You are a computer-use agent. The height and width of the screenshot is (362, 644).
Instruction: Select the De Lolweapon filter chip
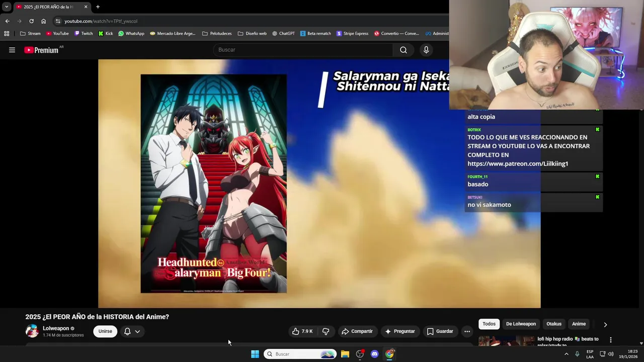point(521,324)
